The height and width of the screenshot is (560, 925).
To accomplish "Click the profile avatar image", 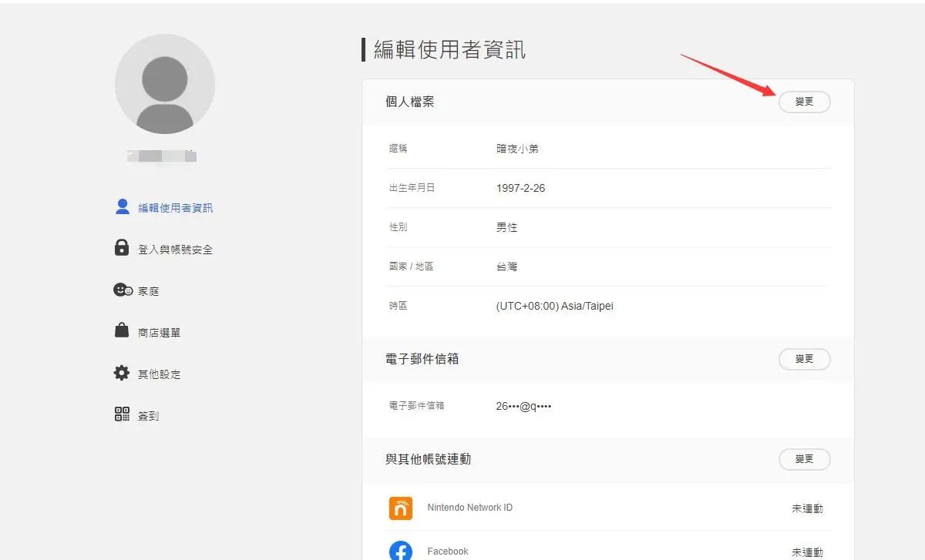I will point(164,84).
